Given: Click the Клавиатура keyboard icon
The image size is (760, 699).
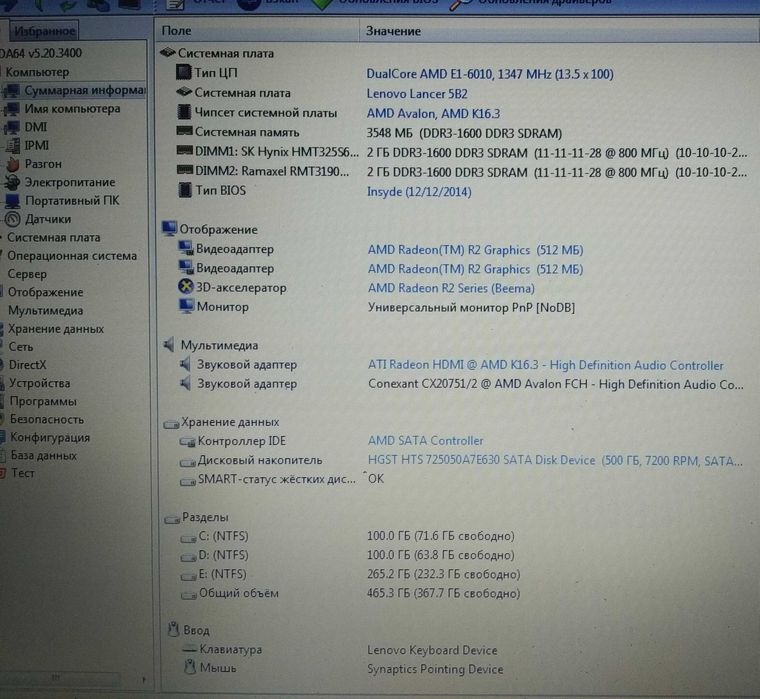Looking at the screenshot, I should tap(189, 649).
